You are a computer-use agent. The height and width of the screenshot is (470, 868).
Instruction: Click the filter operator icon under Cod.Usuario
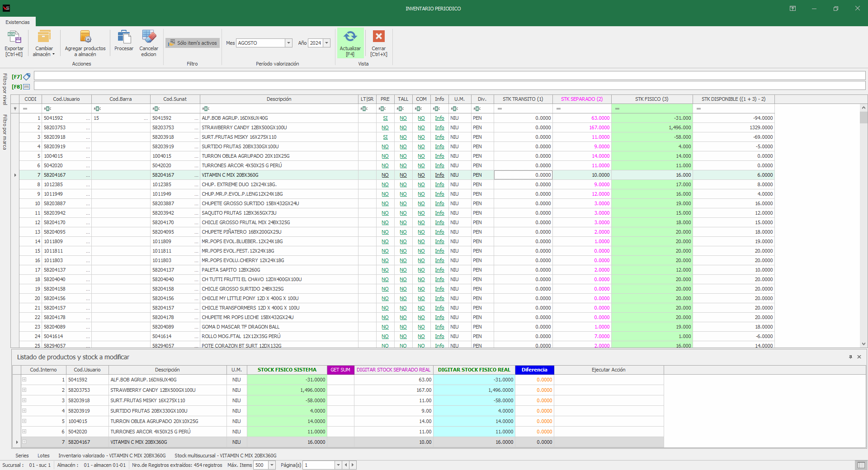point(47,108)
